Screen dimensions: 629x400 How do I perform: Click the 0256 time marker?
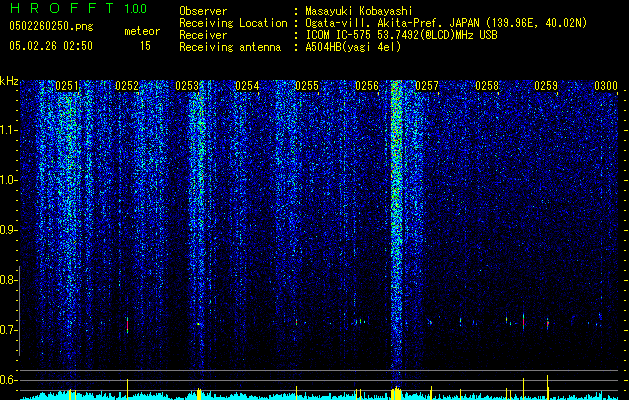pos(367,86)
